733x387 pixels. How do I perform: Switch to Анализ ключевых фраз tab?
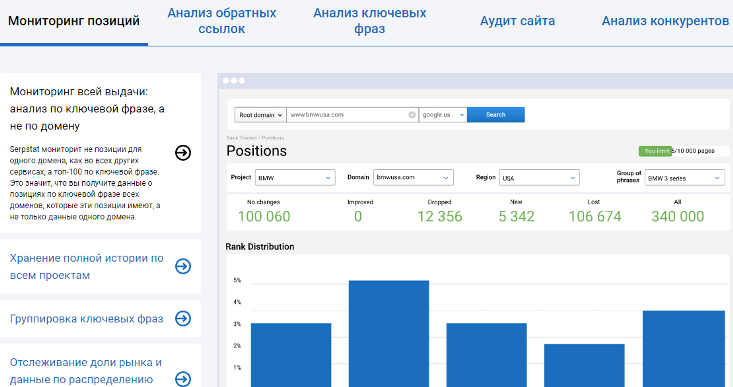(369, 21)
